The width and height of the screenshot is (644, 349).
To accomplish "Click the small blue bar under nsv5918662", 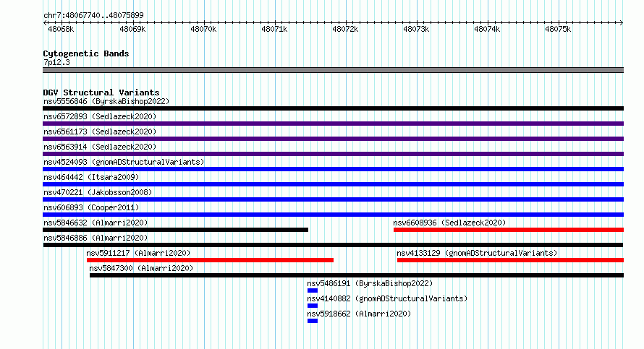I will click(x=313, y=321).
